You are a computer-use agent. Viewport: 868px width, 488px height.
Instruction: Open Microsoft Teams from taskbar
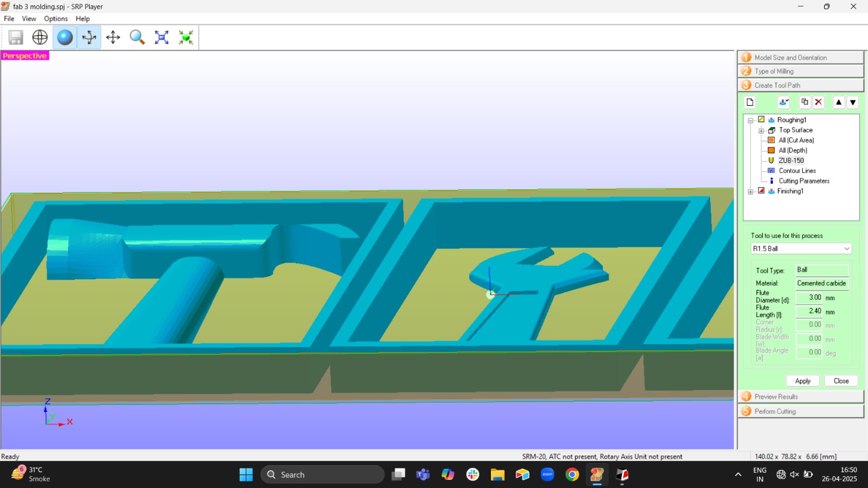tap(423, 474)
